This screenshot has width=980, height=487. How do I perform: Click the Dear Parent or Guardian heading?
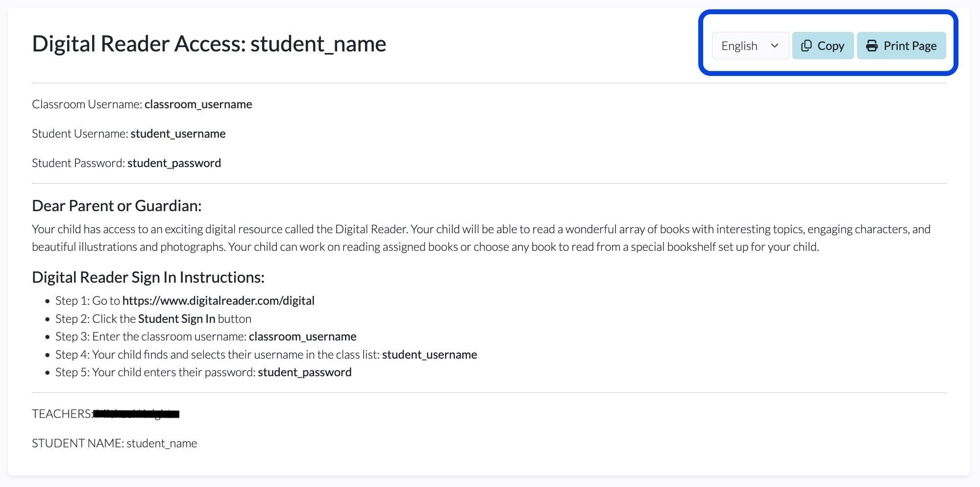click(117, 206)
